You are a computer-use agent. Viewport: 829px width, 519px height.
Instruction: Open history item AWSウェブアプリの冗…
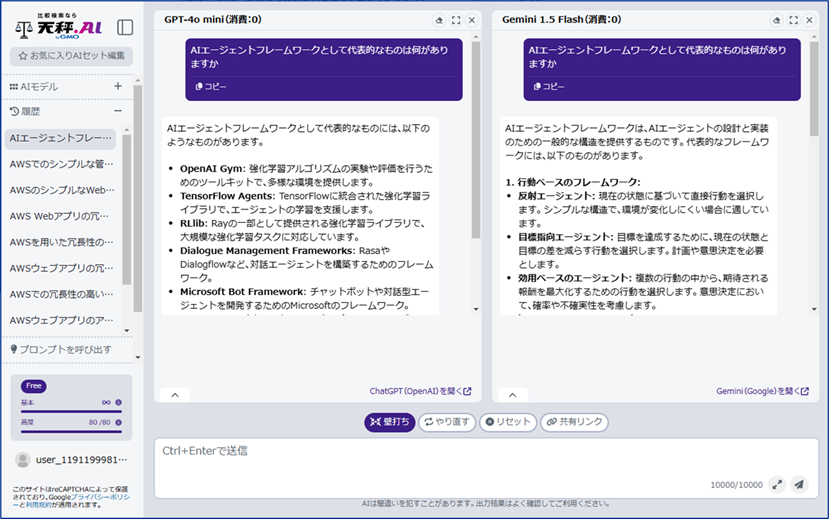coord(61,268)
